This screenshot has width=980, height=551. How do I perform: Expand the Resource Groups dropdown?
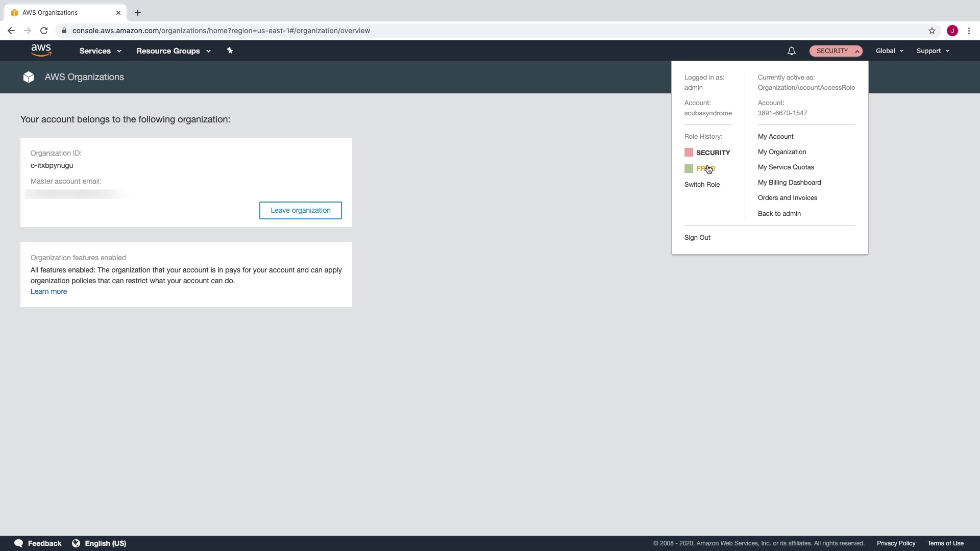(173, 51)
